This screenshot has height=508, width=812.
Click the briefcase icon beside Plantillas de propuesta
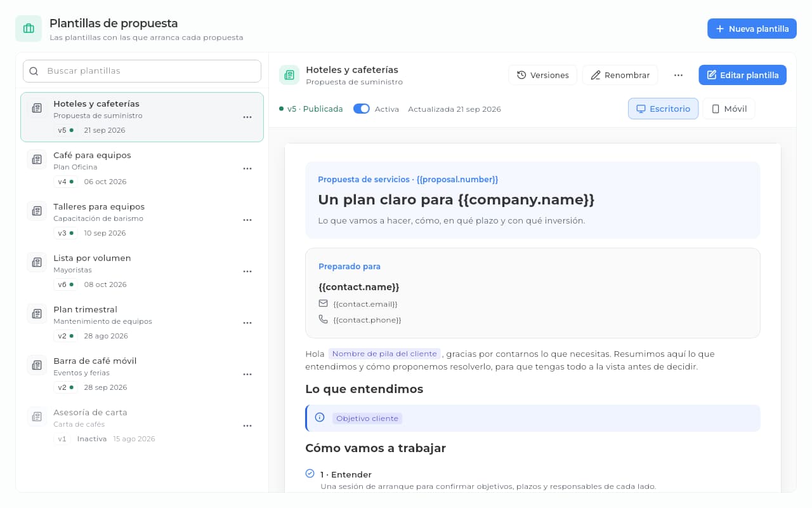[29, 29]
